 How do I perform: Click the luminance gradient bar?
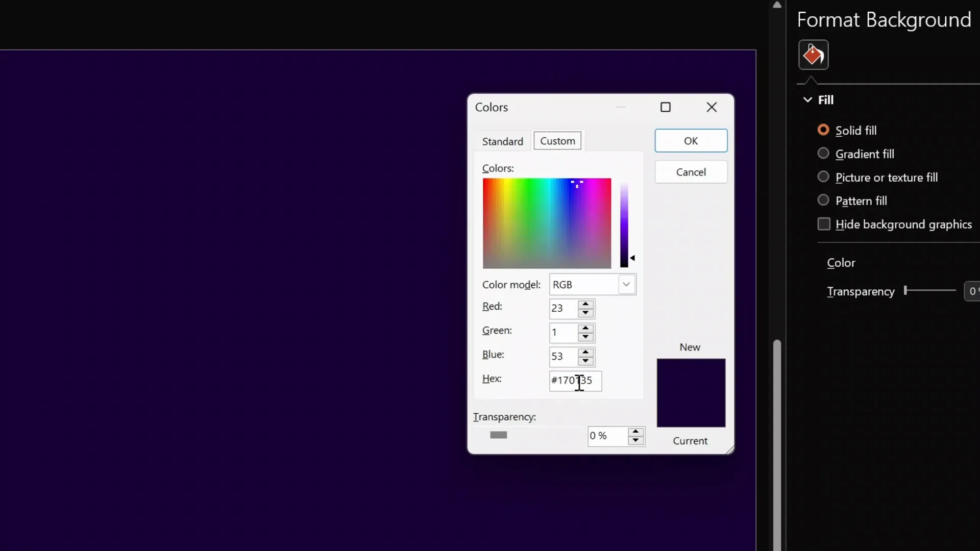point(624,225)
